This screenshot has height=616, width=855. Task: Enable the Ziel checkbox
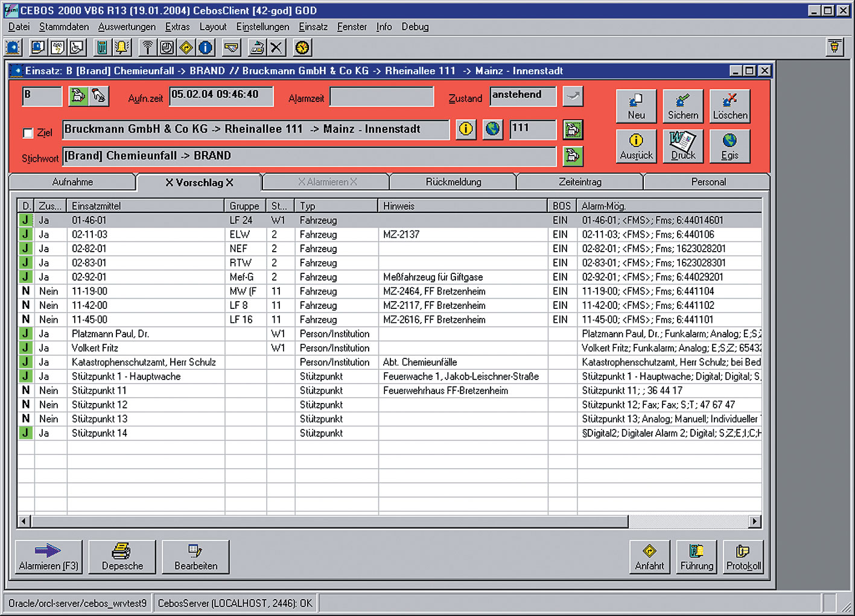pyautogui.click(x=28, y=133)
